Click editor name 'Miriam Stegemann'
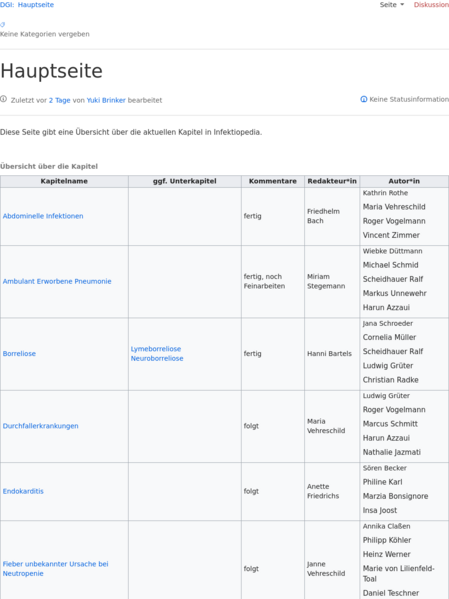Image resolution: width=449 pixels, height=599 pixels. [x=326, y=282]
